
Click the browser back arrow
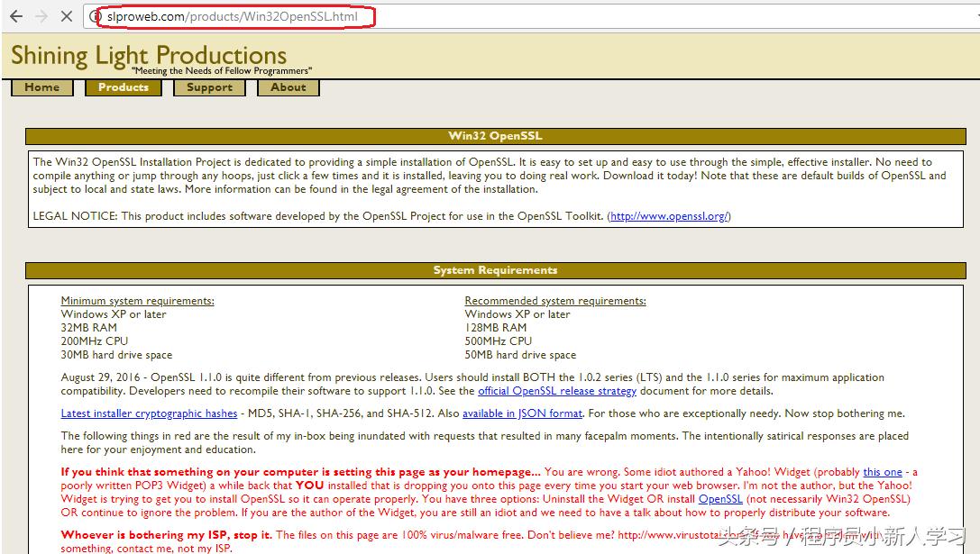(15, 17)
